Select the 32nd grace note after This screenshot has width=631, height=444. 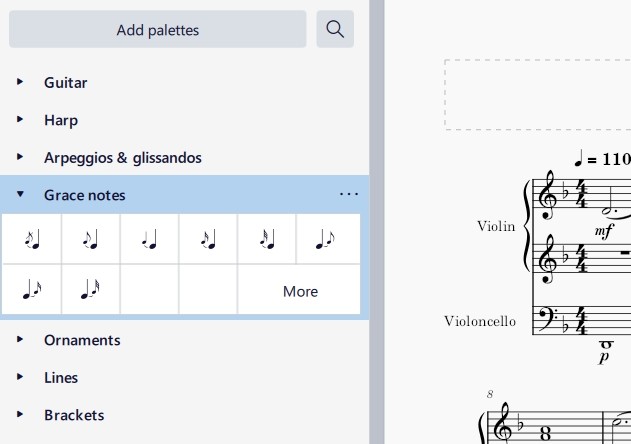point(91,289)
